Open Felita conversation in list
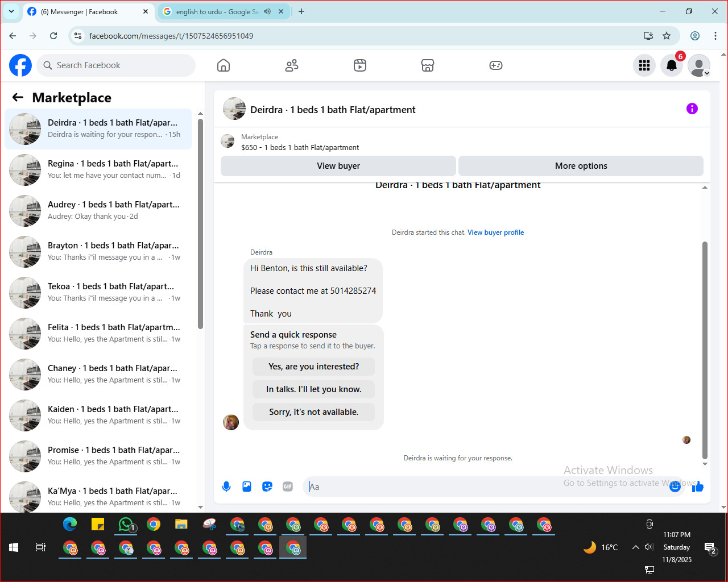The image size is (728, 582). 98,334
